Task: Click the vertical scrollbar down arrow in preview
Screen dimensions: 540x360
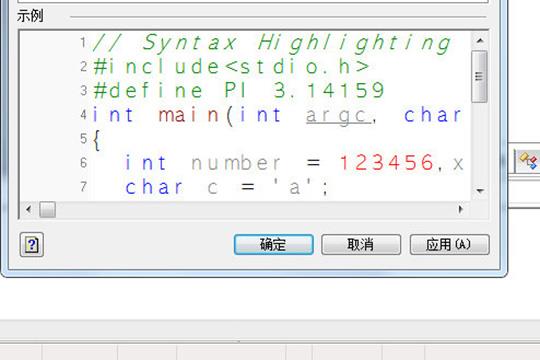Action: click(480, 191)
